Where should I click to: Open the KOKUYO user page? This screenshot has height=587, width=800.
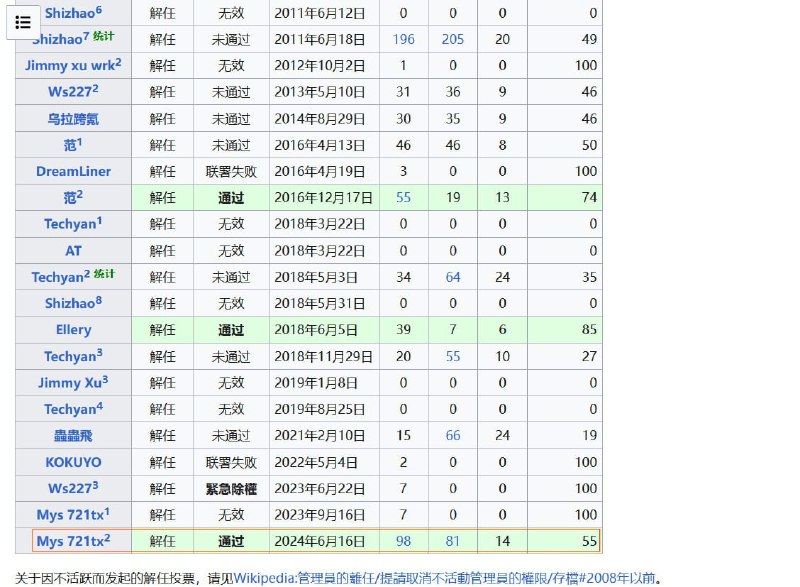click(72, 462)
